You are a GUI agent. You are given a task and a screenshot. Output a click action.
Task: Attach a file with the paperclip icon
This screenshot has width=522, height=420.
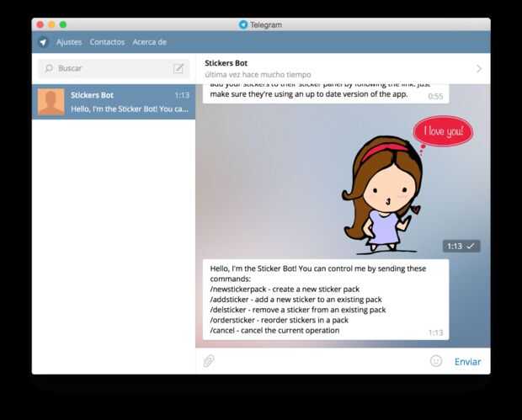click(209, 361)
